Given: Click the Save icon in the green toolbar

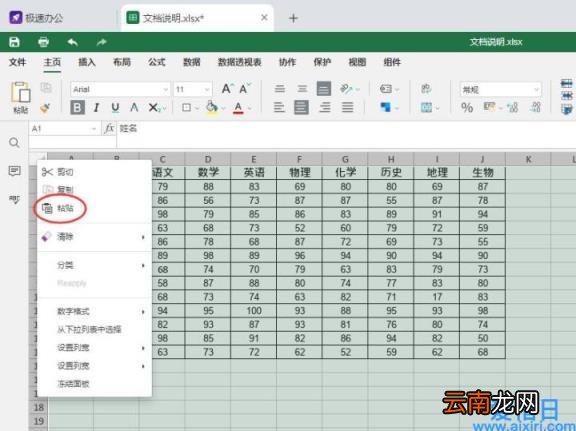Looking at the screenshot, I should pos(14,42).
